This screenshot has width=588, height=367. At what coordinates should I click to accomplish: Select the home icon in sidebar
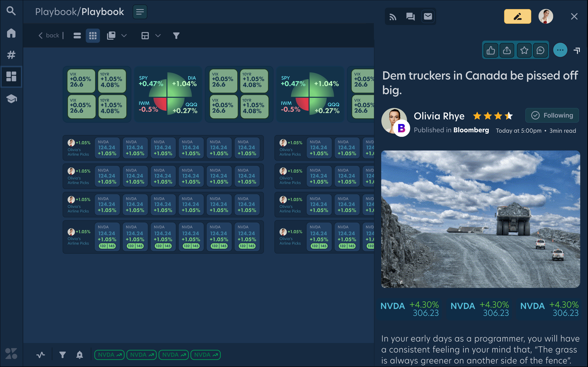pyautogui.click(x=11, y=34)
